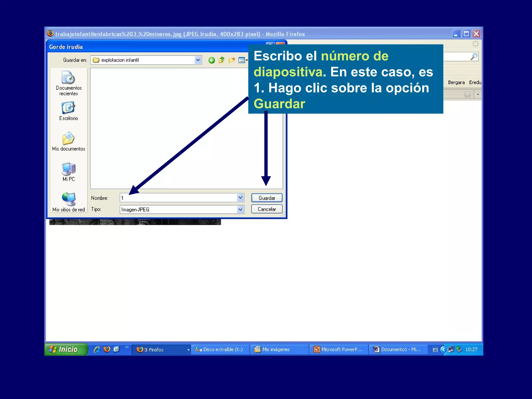This screenshot has height=399, width=532.
Task: Click the network connection tray icon
Action: 451,350
